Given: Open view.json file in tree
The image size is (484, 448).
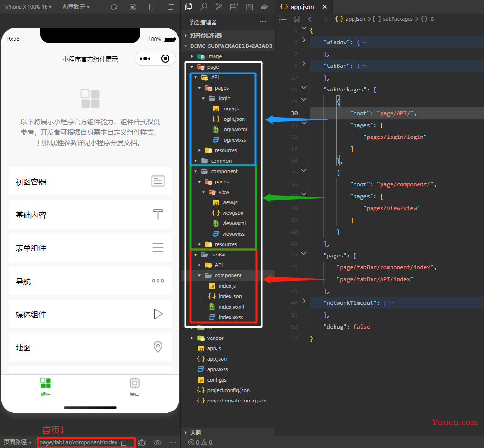Looking at the screenshot, I should coord(228,213).
